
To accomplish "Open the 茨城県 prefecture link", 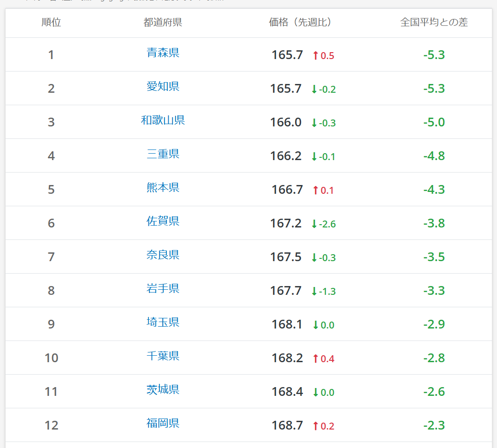I will [163, 389].
